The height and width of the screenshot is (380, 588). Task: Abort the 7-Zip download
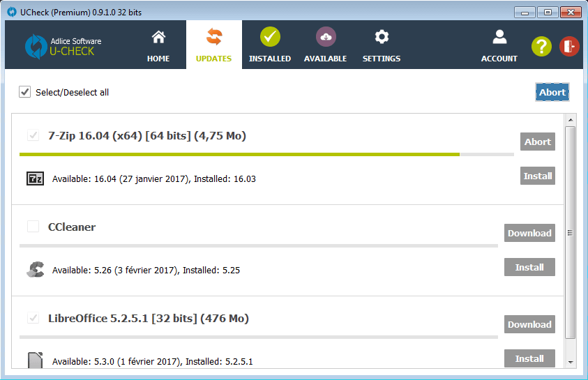[x=537, y=142]
